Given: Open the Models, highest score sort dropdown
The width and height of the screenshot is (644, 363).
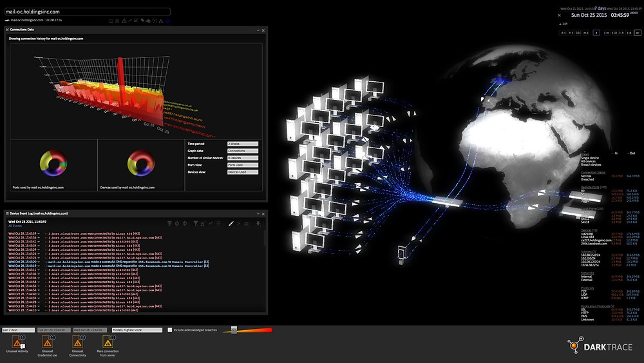Looking at the screenshot, I should (137, 329).
